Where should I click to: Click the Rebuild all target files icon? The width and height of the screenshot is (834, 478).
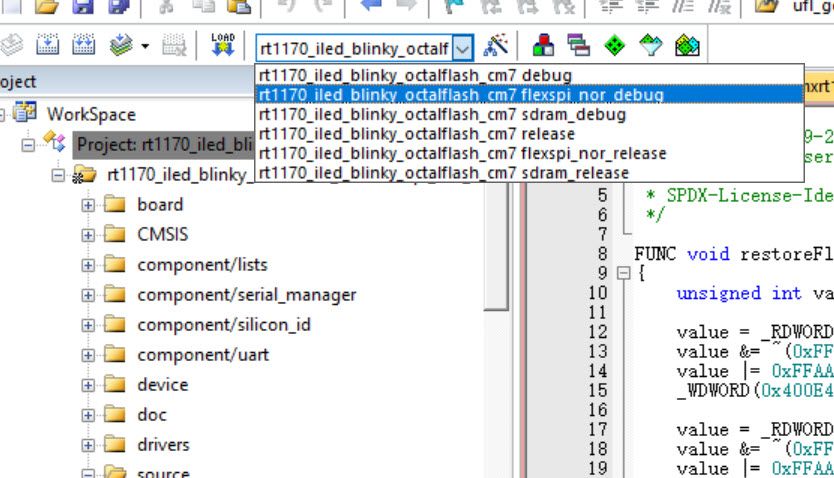[83, 45]
